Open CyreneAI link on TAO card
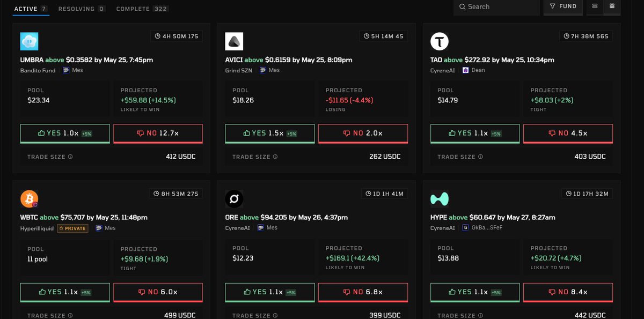644x319 pixels. pyautogui.click(x=443, y=70)
